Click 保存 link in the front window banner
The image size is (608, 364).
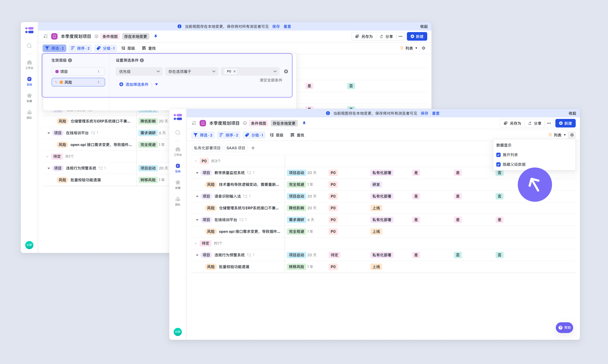tap(424, 113)
